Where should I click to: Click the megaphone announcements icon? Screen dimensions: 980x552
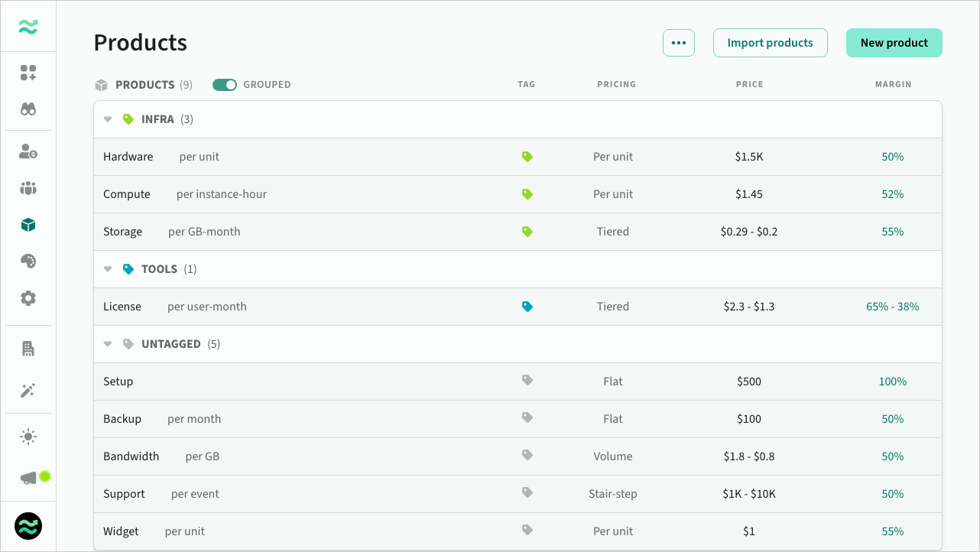pyautogui.click(x=28, y=478)
